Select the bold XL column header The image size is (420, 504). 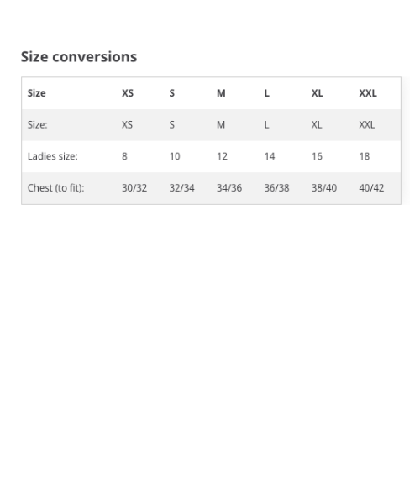[x=318, y=93]
